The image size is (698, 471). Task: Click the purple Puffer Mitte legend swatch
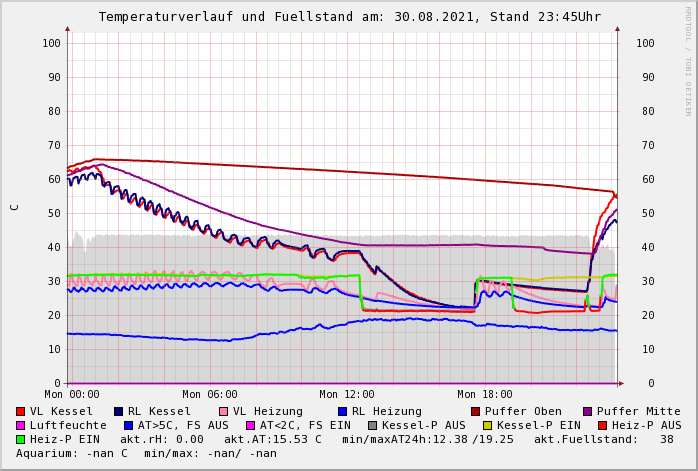(587, 412)
